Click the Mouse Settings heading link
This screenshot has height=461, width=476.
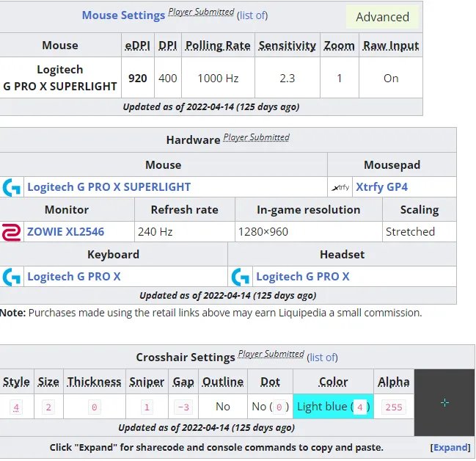(123, 15)
